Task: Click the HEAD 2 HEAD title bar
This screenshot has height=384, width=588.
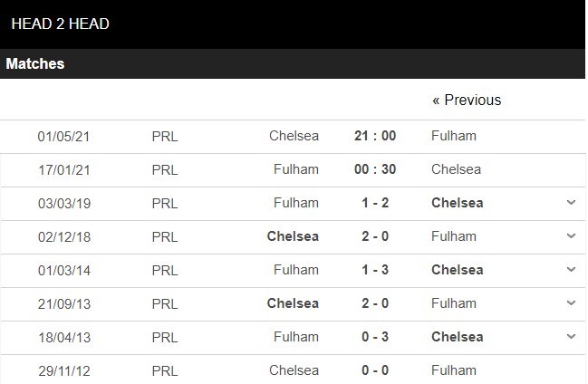Action: 60,24
